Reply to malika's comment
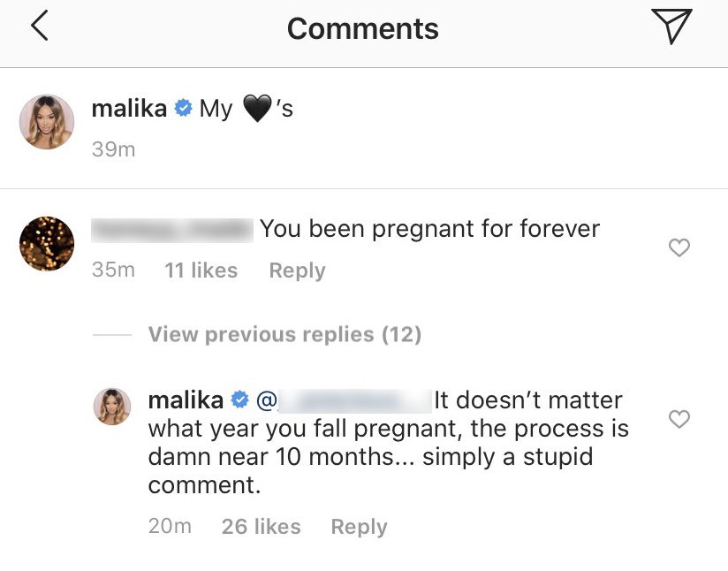The width and height of the screenshot is (728, 571). [x=359, y=526]
